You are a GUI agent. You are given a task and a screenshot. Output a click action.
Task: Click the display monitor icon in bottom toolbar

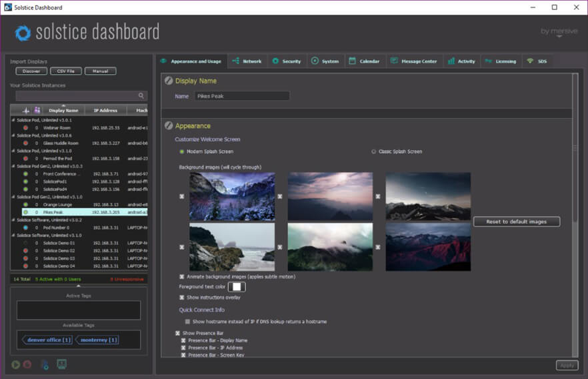(61, 364)
